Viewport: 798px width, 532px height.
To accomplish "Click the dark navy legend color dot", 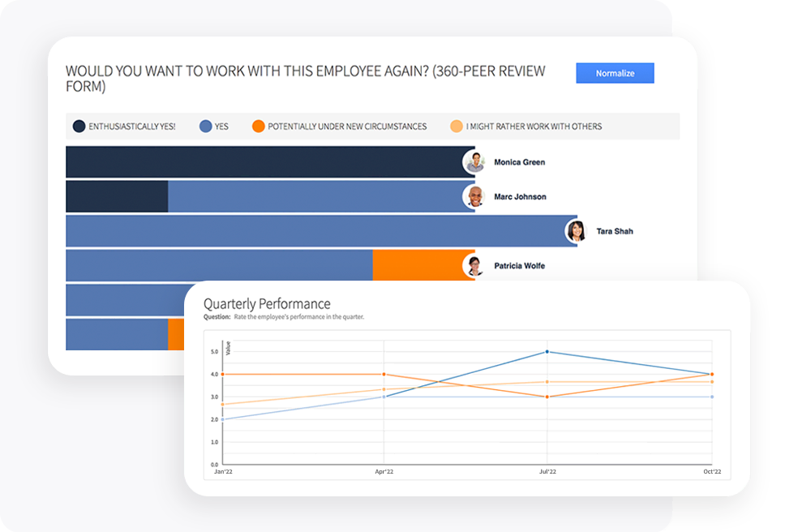I will click(x=79, y=127).
